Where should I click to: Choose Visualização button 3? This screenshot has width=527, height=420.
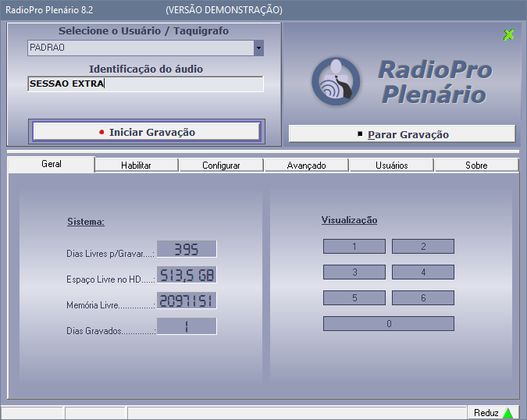click(354, 272)
